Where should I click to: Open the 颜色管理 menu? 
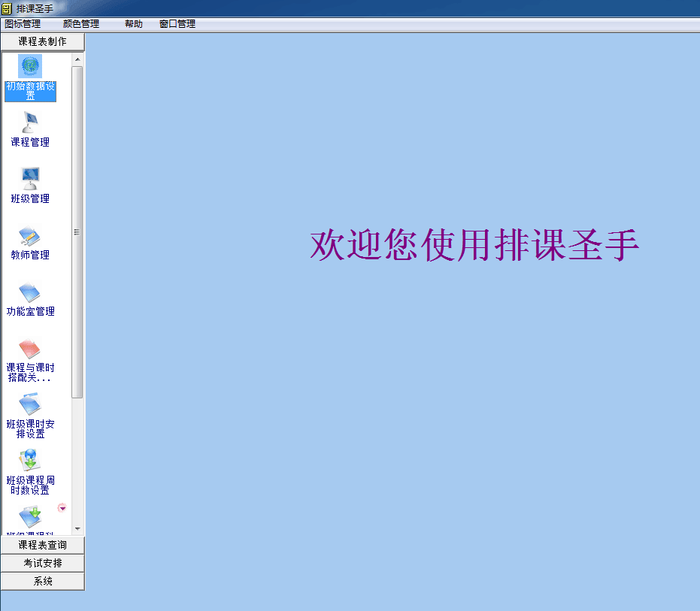81,24
